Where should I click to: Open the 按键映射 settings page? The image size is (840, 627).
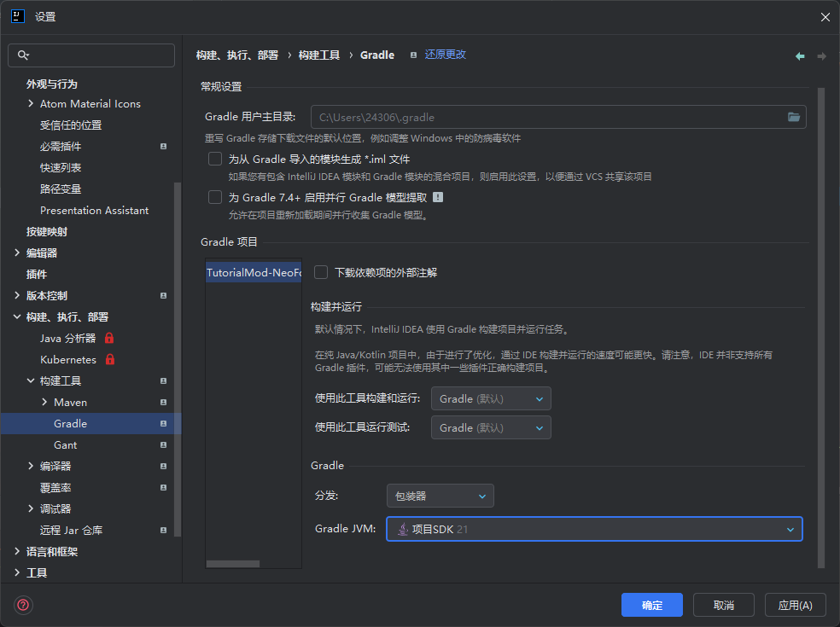tap(47, 231)
